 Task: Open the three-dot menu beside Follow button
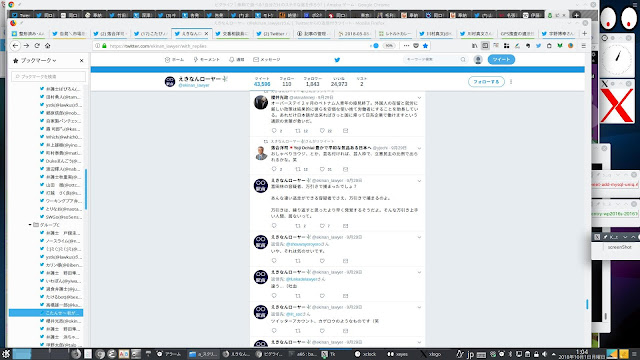(511, 82)
